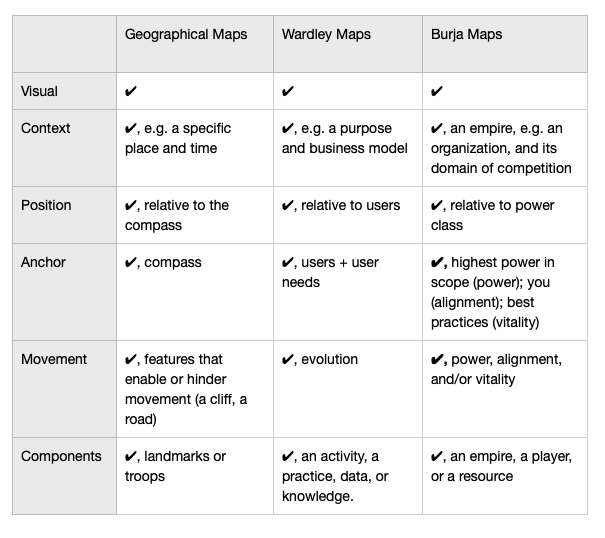Click checkmark before 'relative to users'
605x538 pixels.
[287, 206]
